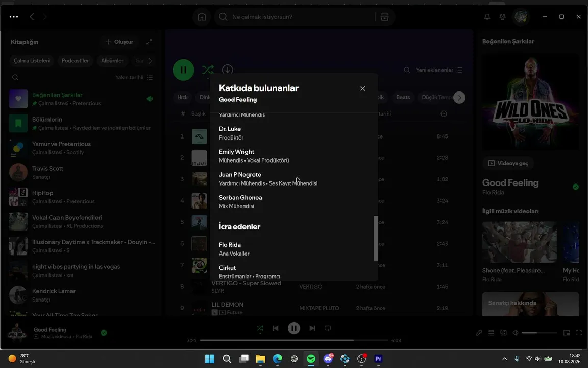Select the Podcast'ler filter
This screenshot has width=588, height=368.
76,61
